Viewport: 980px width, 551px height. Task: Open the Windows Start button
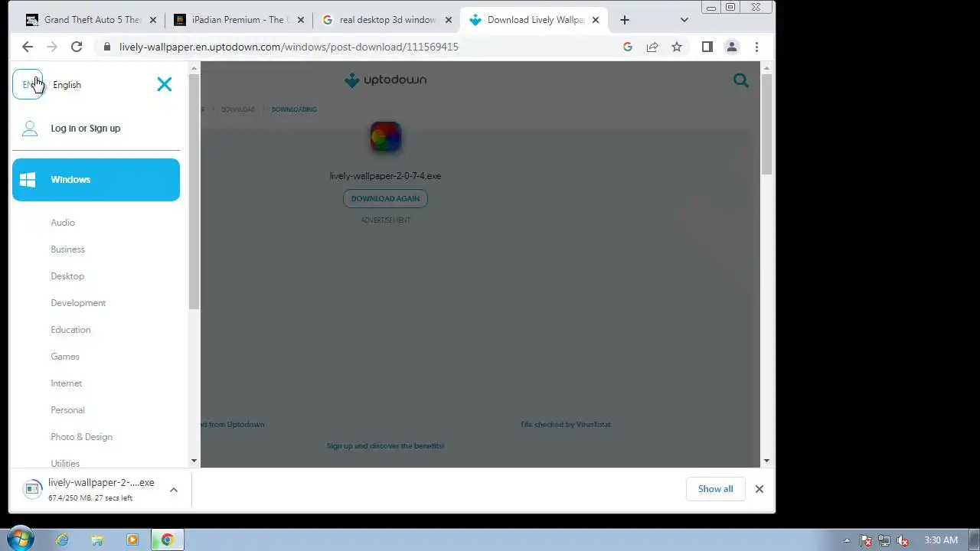21,540
